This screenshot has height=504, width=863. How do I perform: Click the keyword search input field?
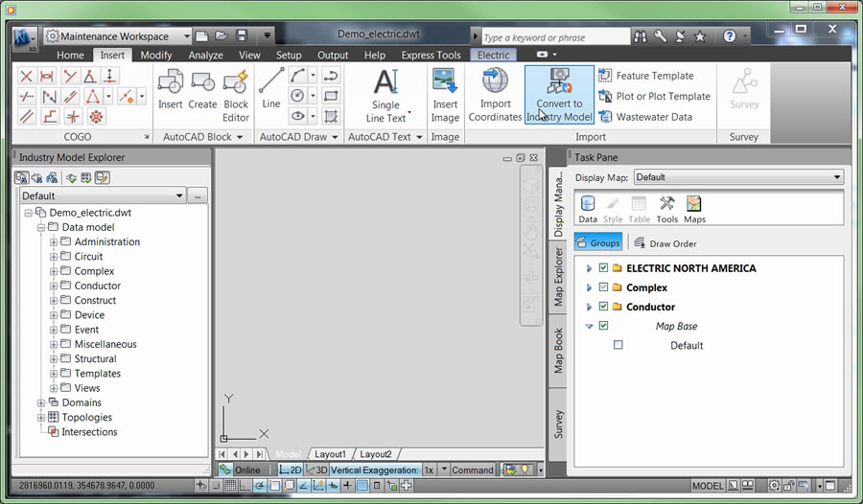pyautogui.click(x=555, y=37)
